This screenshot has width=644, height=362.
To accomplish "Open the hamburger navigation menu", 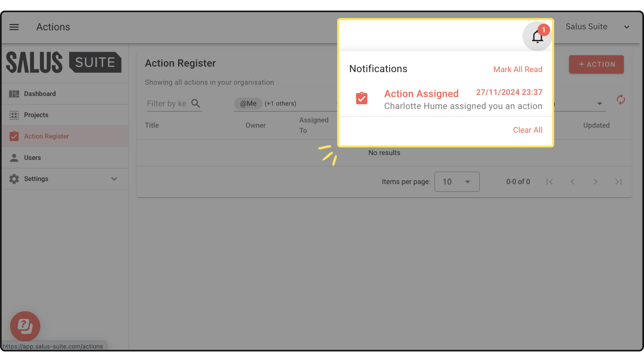I will coord(14,27).
